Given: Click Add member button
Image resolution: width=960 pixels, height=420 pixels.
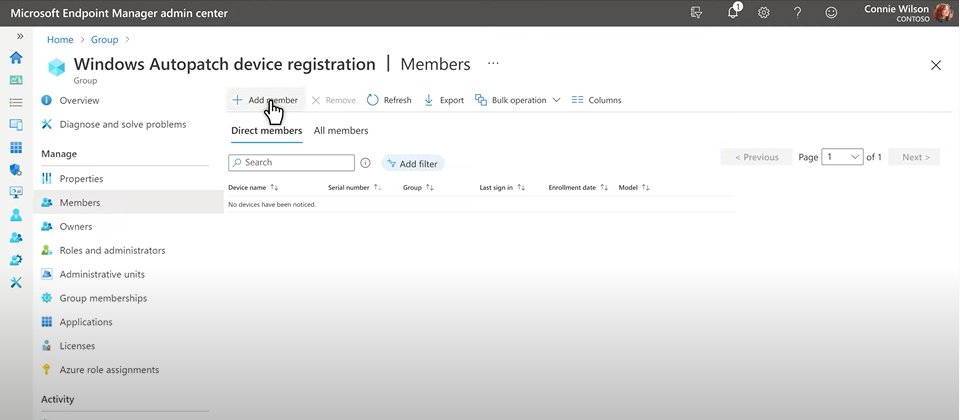Looking at the screenshot, I should tap(265, 100).
